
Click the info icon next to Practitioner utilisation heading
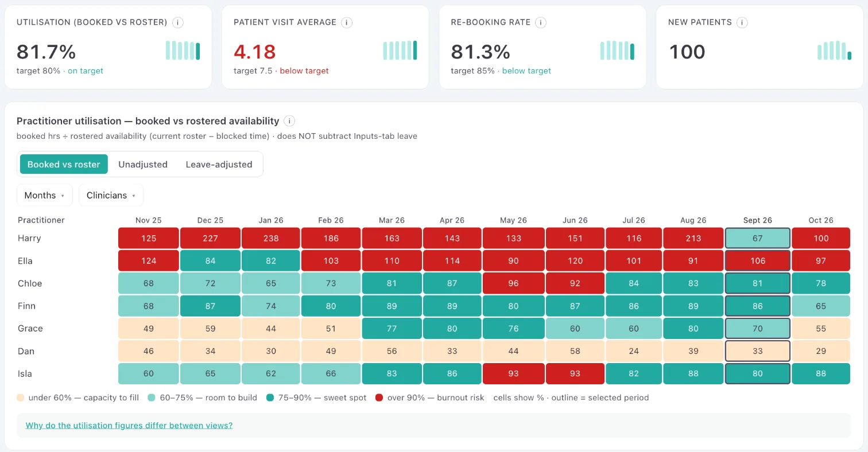tap(290, 121)
